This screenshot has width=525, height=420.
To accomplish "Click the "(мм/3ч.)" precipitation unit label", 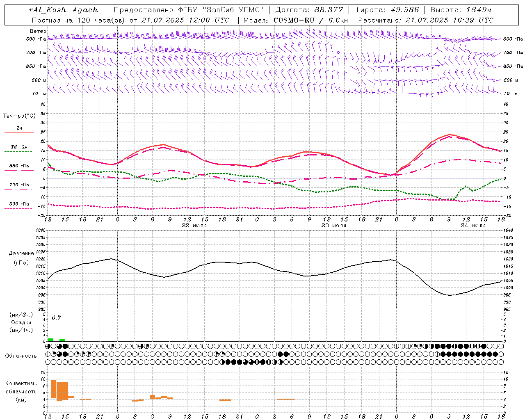I will [x=21, y=315].
